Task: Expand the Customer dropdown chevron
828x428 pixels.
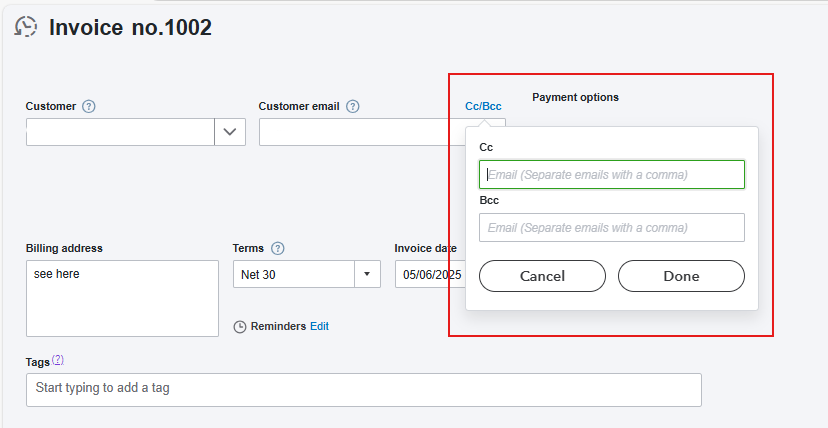Action: point(230,132)
